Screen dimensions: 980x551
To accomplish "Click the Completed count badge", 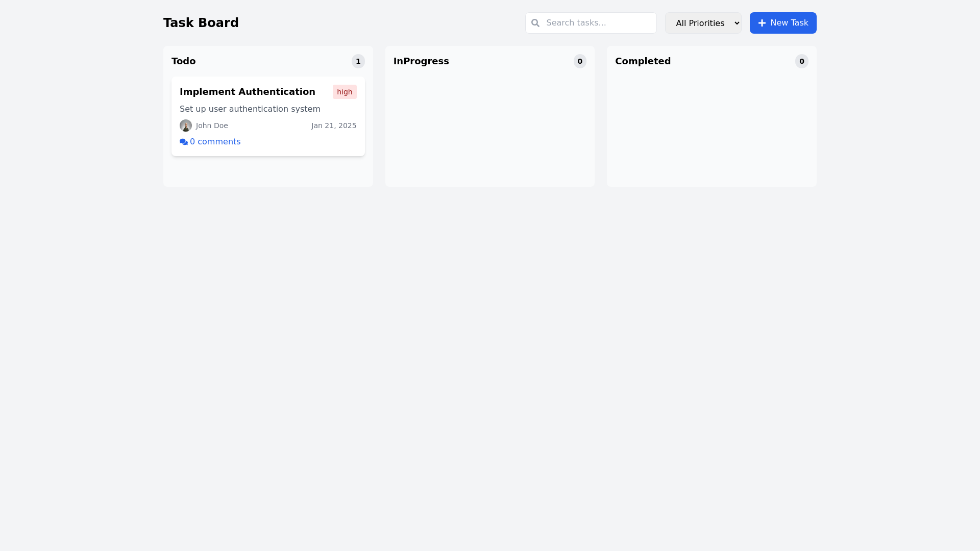I will click(802, 61).
